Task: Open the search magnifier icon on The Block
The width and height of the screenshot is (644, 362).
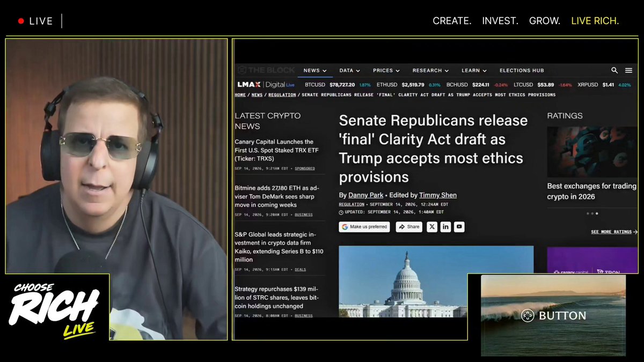Action: (x=614, y=70)
